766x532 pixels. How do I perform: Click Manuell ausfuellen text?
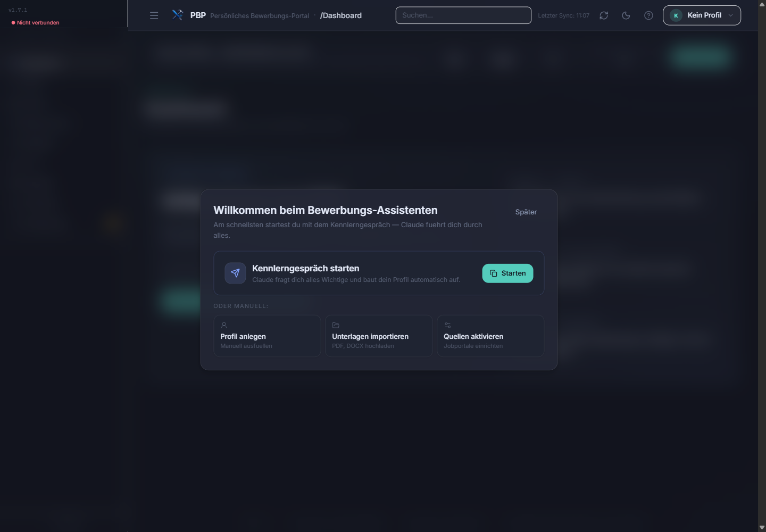(x=246, y=346)
